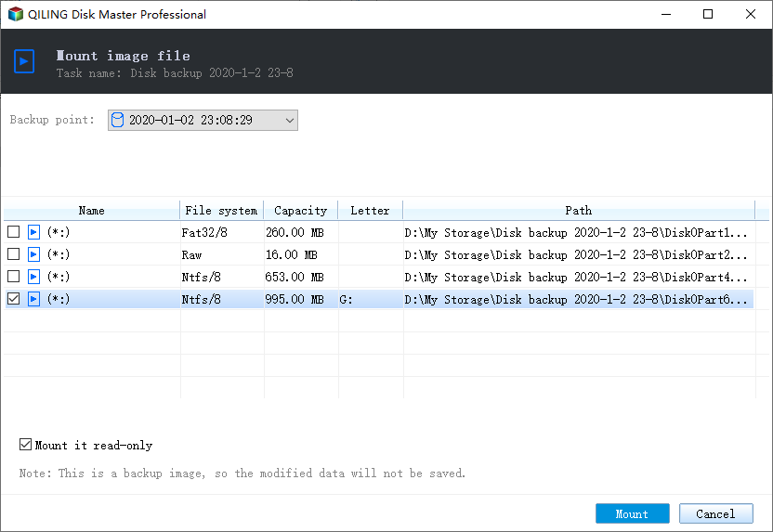
Task: Click the mount icon in the Raw partition row
Action: click(x=33, y=254)
